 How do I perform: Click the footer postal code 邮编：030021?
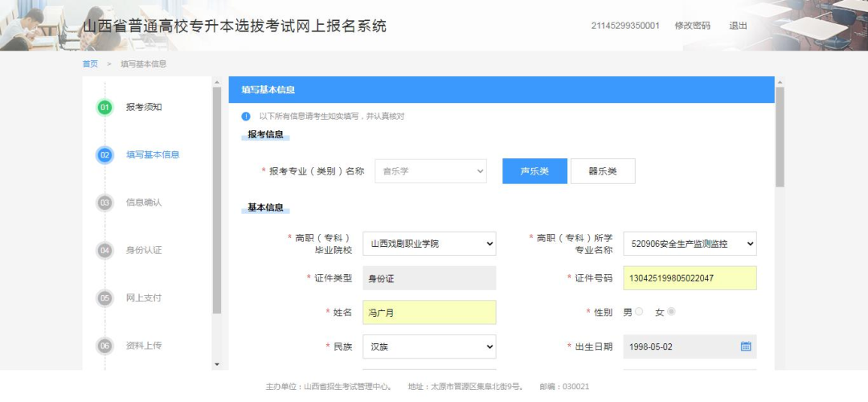564,387
